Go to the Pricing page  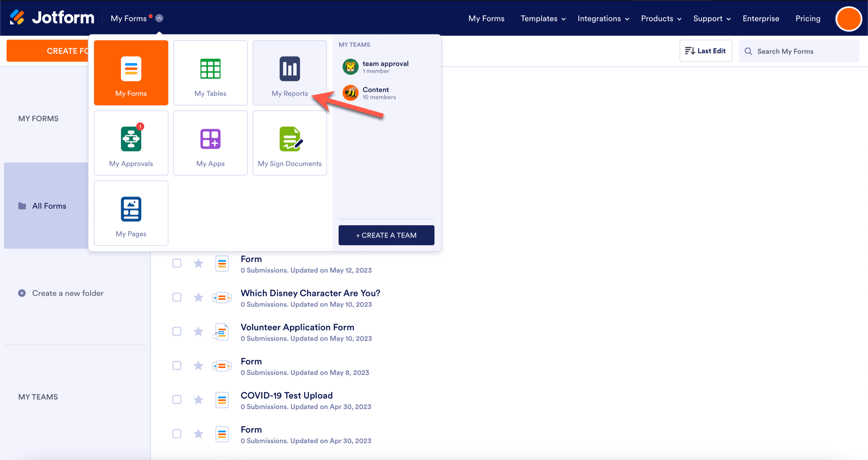(x=808, y=19)
